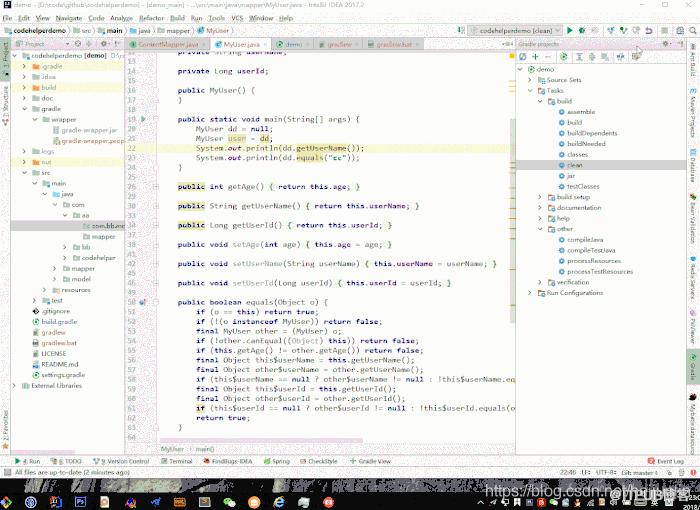Open the run configuration dropdown codehelperdemo [clean]
Screen dimensions: 700x510
click(x=515, y=30)
